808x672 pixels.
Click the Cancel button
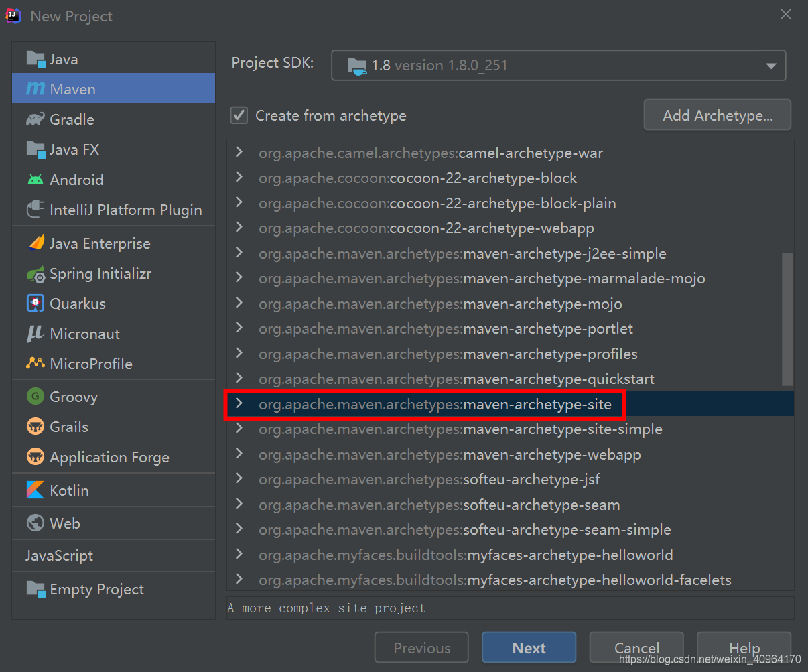point(636,648)
